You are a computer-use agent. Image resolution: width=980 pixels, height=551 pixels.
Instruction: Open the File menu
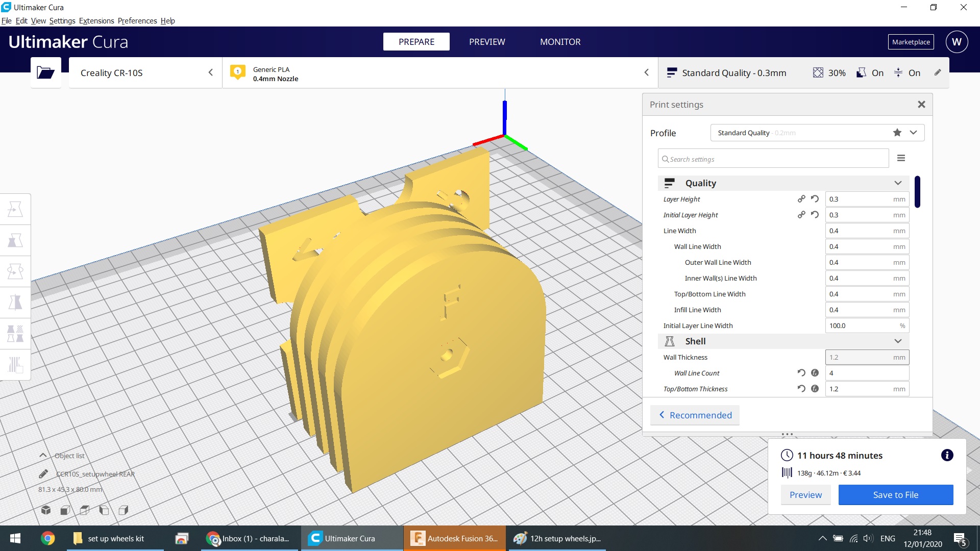tap(7, 21)
